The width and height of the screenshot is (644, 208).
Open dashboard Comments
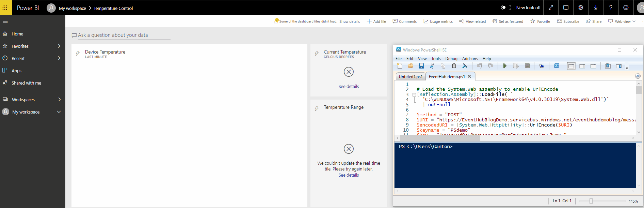tap(405, 21)
